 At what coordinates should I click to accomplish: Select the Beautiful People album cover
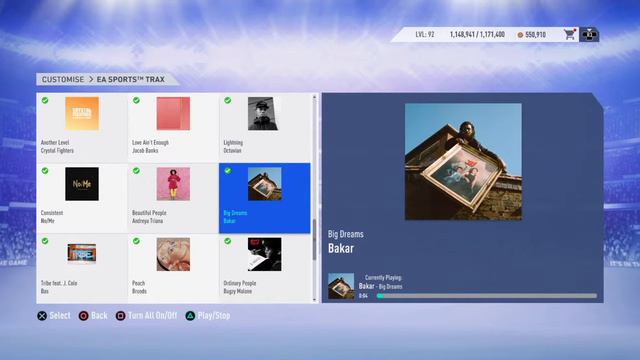[173, 184]
